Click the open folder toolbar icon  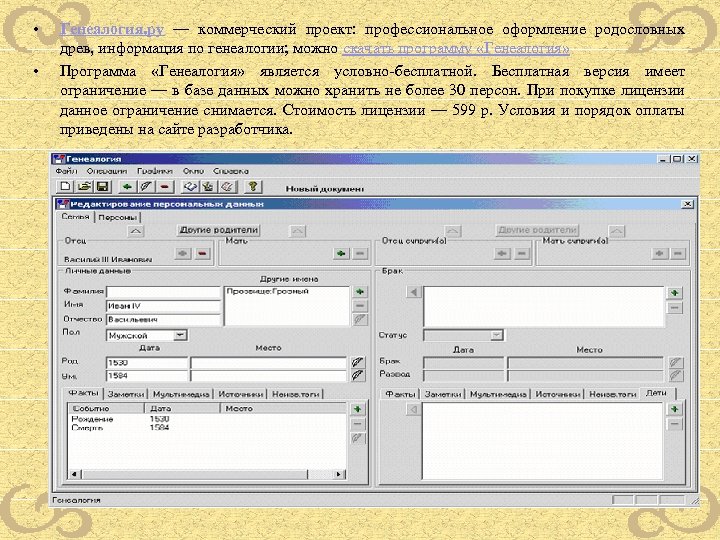(x=84, y=186)
